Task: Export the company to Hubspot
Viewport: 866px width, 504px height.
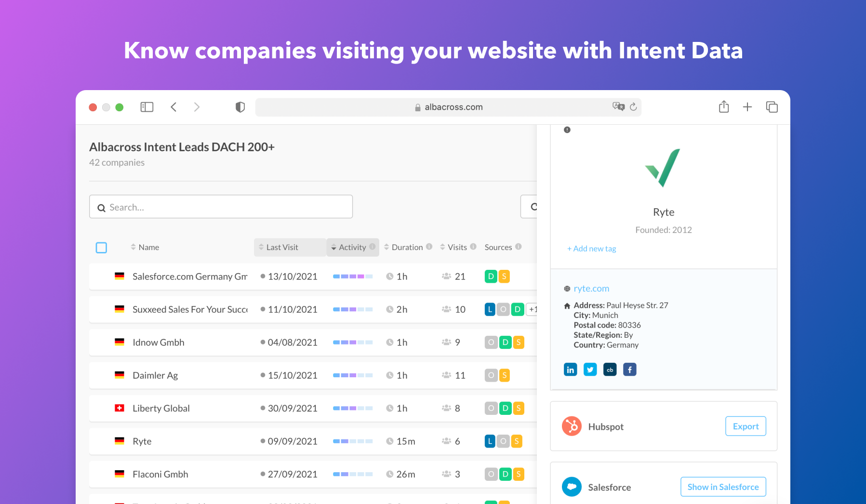Action: tap(746, 426)
